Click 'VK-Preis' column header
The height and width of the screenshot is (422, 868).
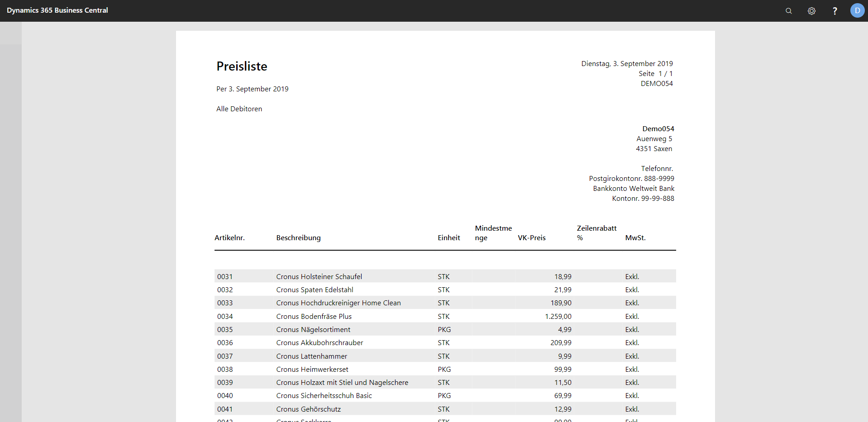pyautogui.click(x=531, y=238)
